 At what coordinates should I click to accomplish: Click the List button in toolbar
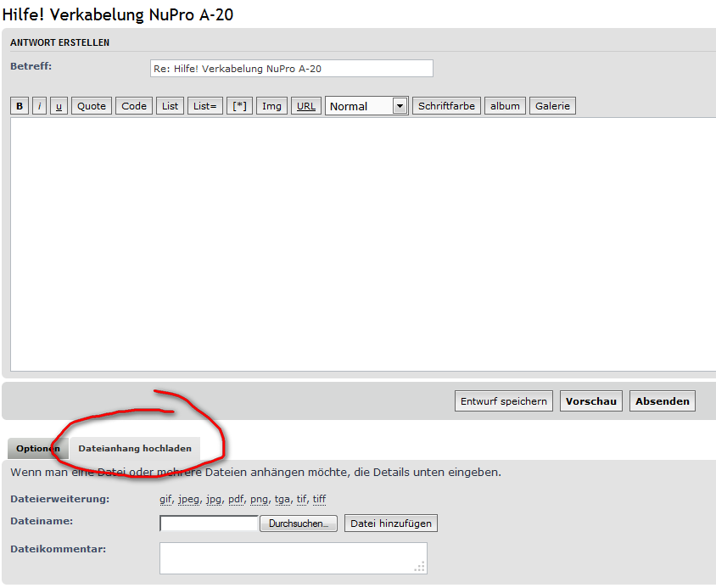click(x=171, y=106)
